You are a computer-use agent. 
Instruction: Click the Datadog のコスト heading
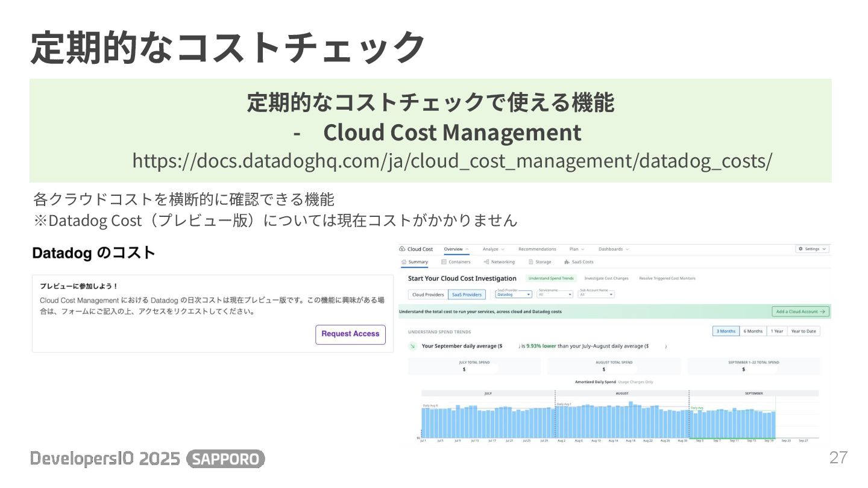point(94,252)
